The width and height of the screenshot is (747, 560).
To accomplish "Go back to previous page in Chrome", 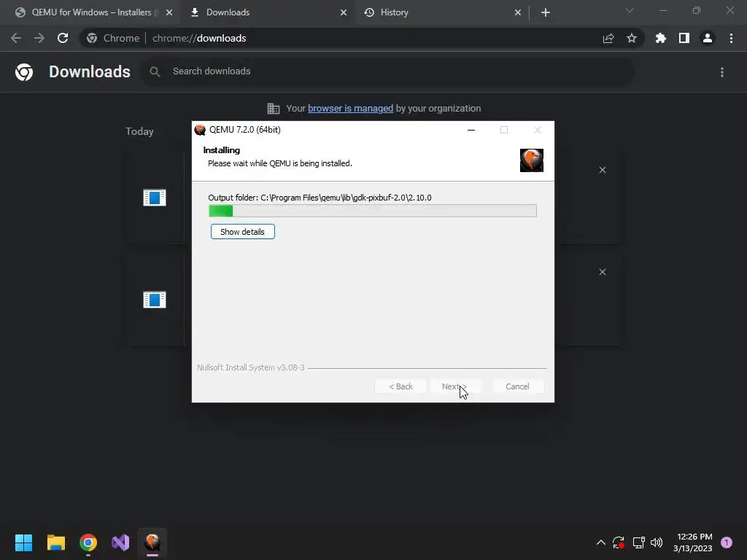I will pyautogui.click(x=16, y=38).
